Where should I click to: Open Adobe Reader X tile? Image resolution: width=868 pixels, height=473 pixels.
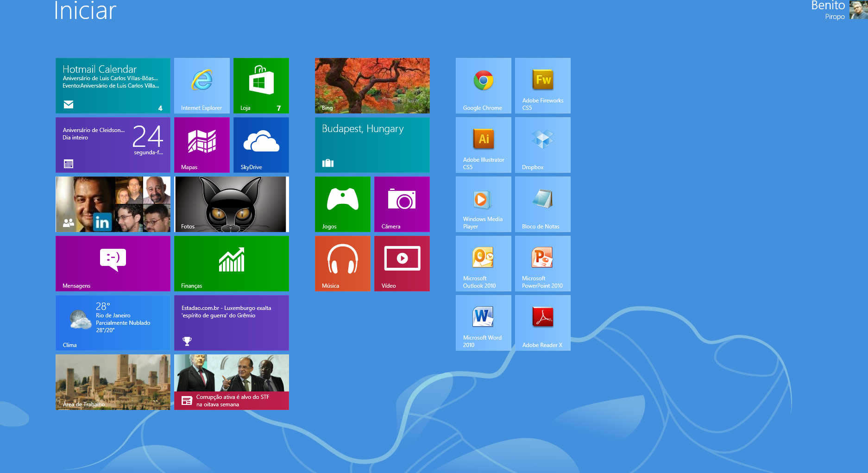pyautogui.click(x=542, y=323)
